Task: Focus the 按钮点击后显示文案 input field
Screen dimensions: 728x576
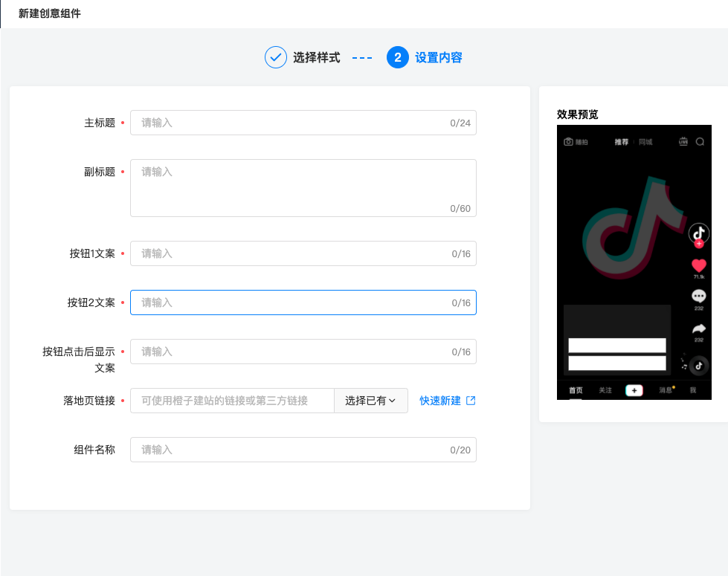Action: tap(303, 352)
